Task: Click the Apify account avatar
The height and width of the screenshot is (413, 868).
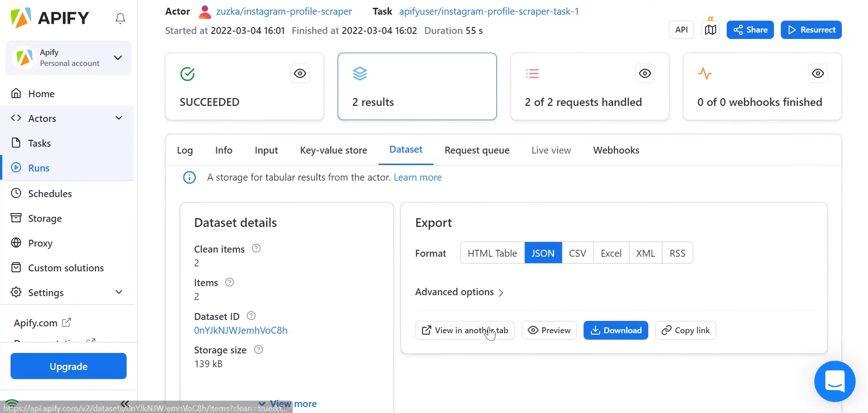Action: pos(24,58)
